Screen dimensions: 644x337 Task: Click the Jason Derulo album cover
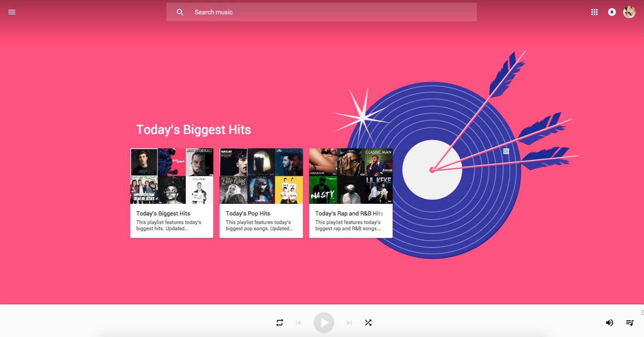click(200, 162)
